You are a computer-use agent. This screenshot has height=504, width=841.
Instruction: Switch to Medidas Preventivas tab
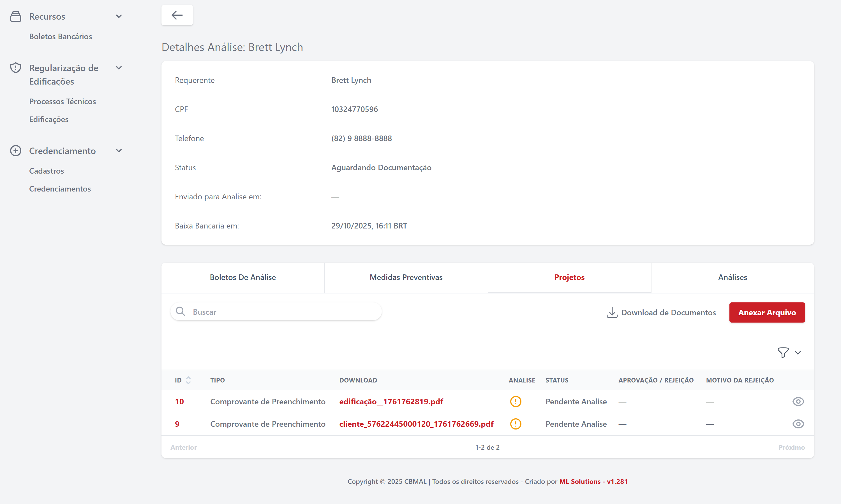(x=406, y=277)
